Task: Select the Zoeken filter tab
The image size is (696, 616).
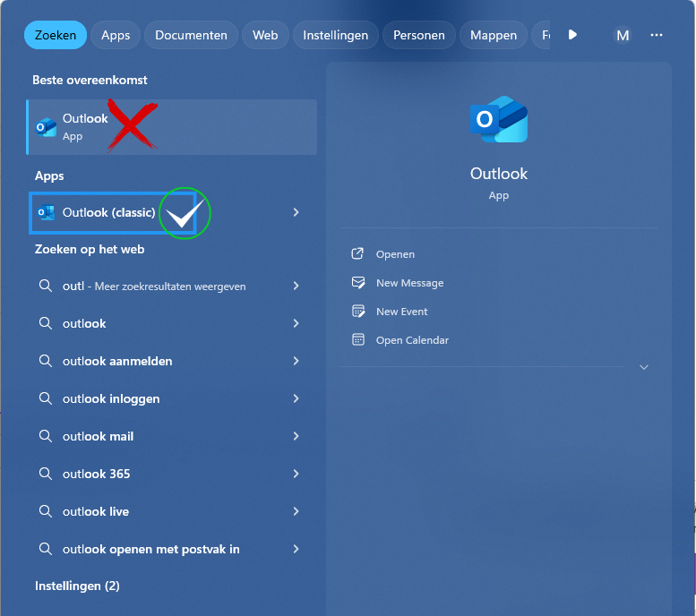Action: point(55,35)
